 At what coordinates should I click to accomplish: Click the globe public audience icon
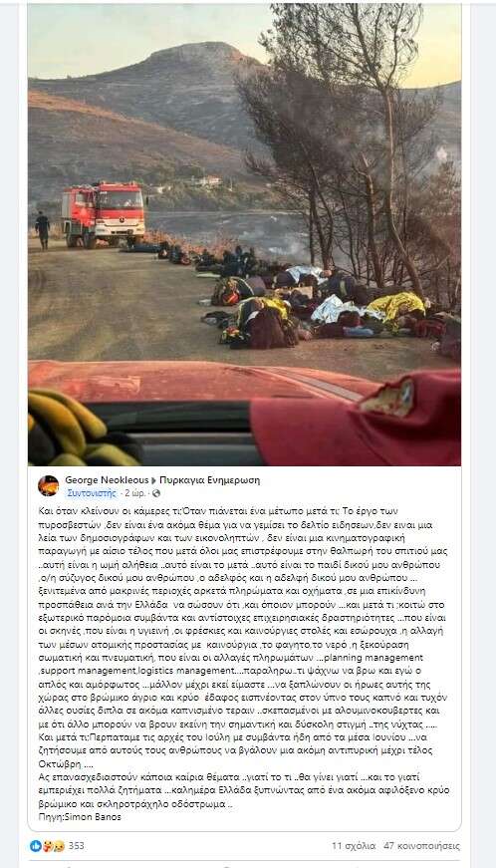(x=156, y=492)
